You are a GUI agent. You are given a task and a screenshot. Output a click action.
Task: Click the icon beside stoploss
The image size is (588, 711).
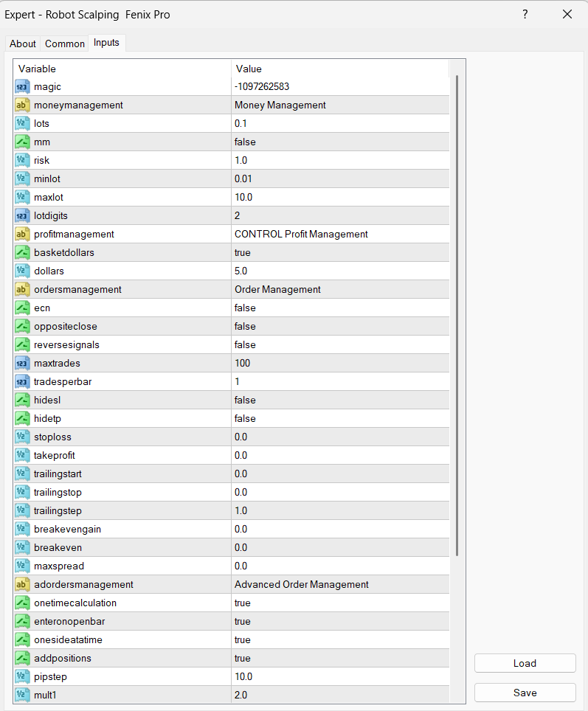coord(22,437)
